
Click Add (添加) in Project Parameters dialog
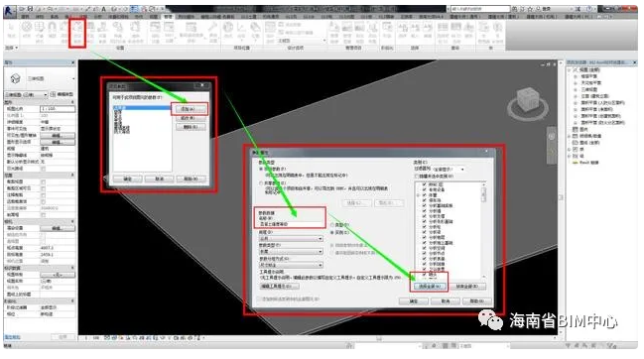pos(191,109)
